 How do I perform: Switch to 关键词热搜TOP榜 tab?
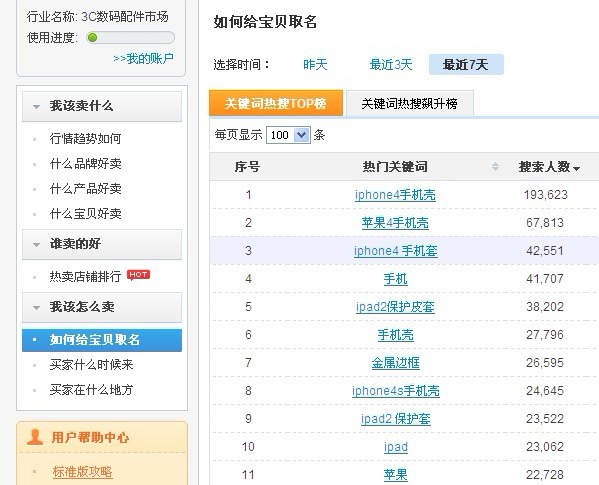[x=276, y=103]
